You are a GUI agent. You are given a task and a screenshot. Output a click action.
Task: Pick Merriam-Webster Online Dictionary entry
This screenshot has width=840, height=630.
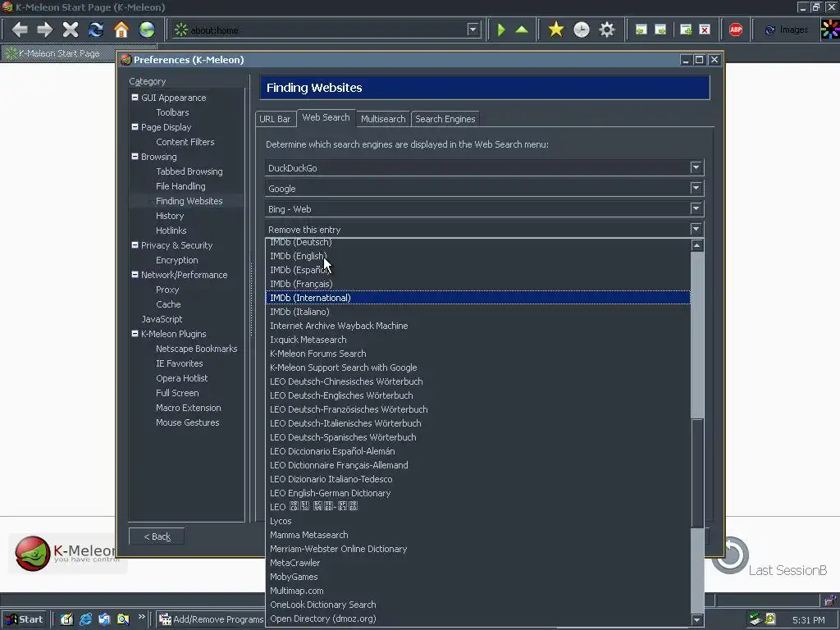click(x=478, y=549)
